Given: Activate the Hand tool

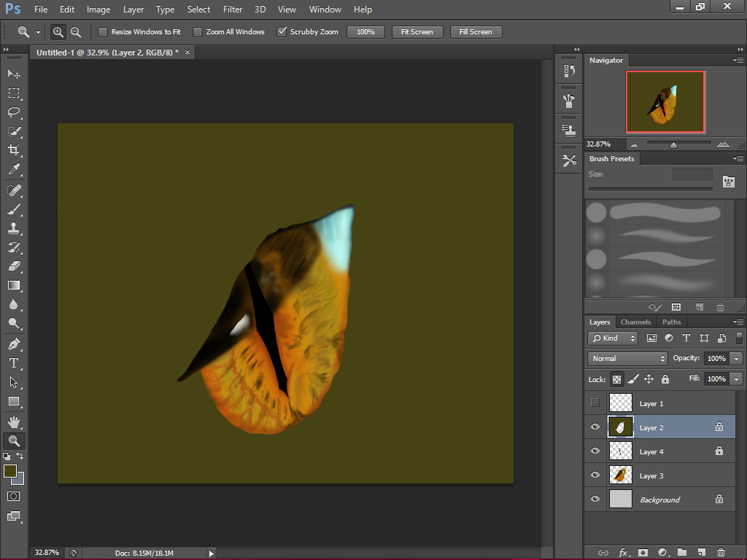Looking at the screenshot, I should (x=15, y=421).
